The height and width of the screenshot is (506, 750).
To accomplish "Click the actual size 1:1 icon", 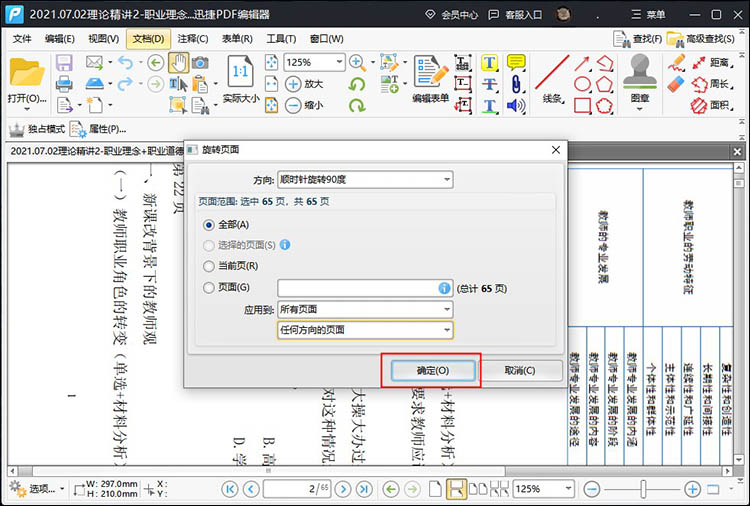I will [x=241, y=73].
